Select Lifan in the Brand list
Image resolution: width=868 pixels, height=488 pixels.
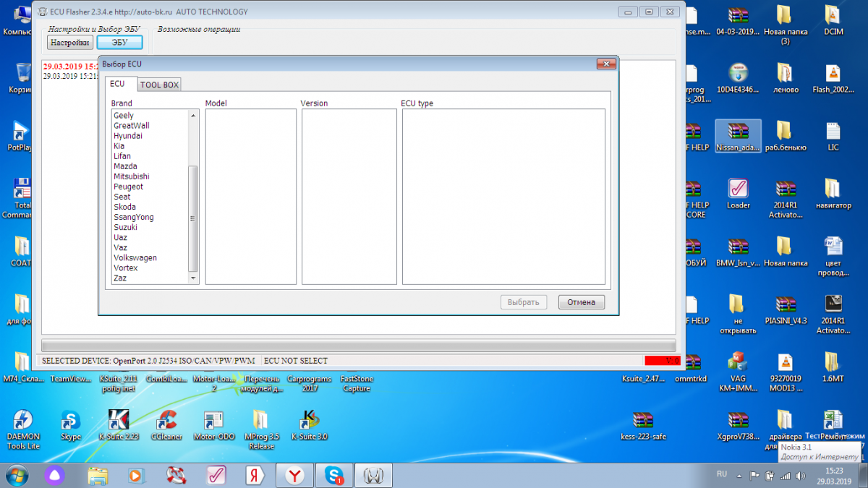pyautogui.click(x=122, y=156)
